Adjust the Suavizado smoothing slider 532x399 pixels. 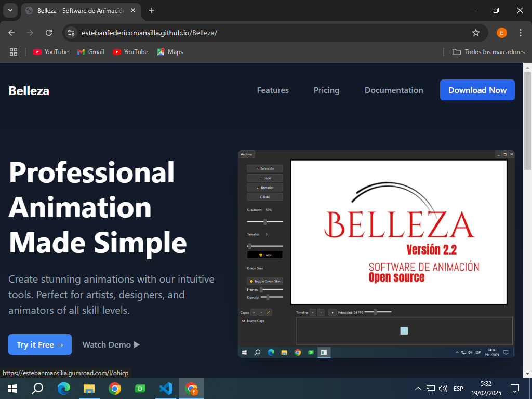[x=265, y=221]
